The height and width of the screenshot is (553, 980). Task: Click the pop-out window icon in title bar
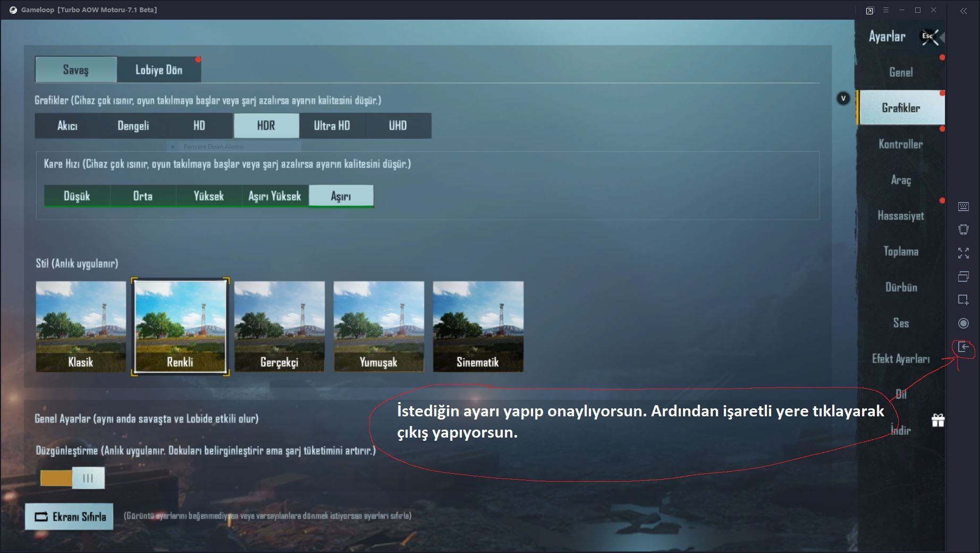pos(869,11)
